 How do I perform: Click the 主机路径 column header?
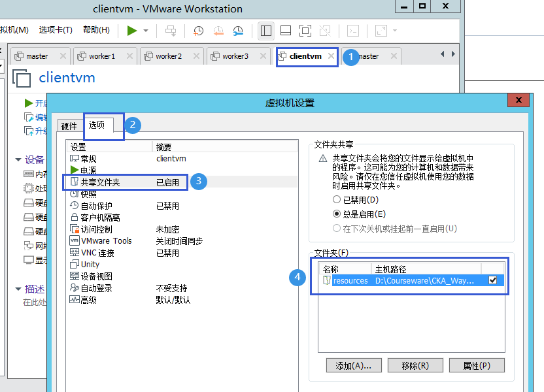426,269
